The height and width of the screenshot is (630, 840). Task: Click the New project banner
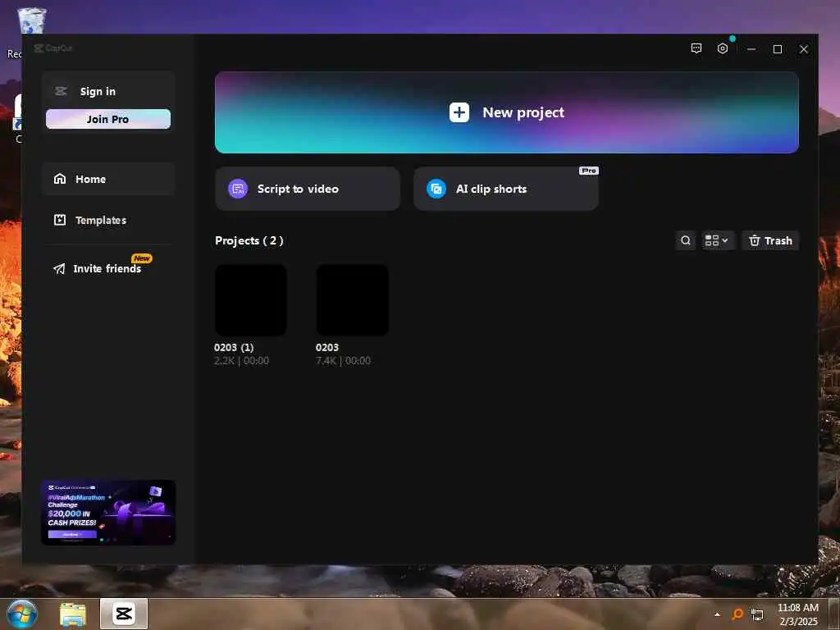[506, 112]
